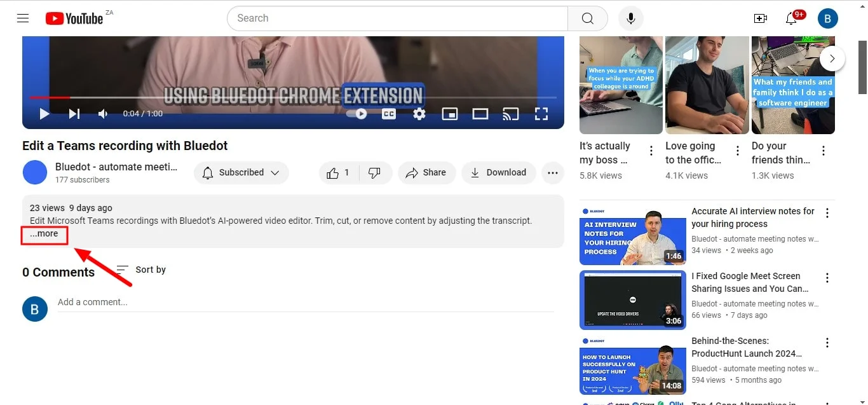Screen dimensions: 868x405
Task: Open the Sort by comments menu
Action: pos(141,270)
